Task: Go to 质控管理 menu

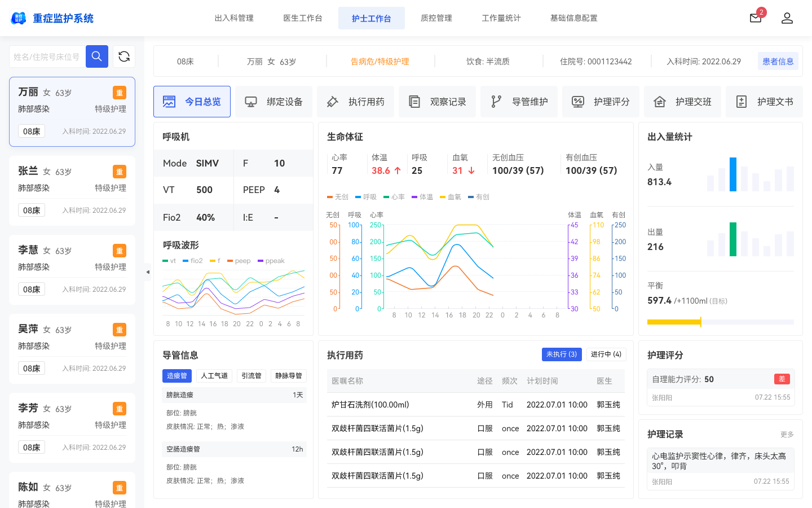Action: point(436,18)
